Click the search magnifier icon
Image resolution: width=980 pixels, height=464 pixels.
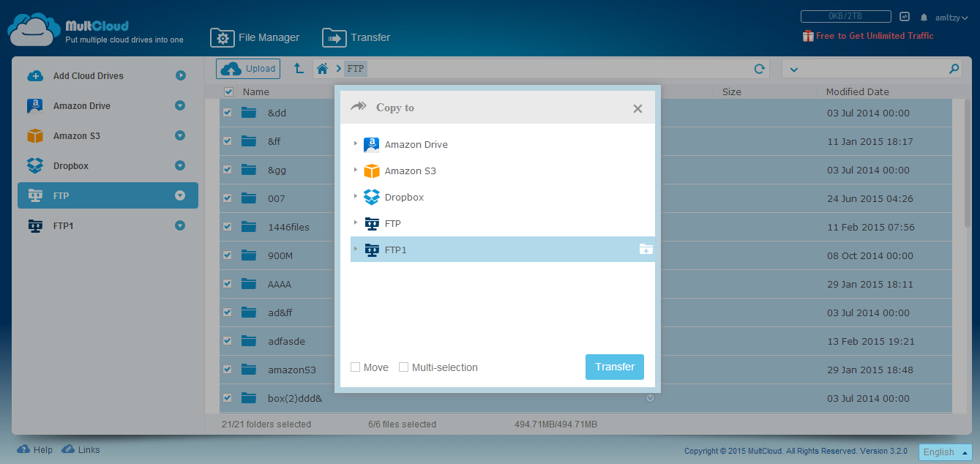click(x=954, y=69)
